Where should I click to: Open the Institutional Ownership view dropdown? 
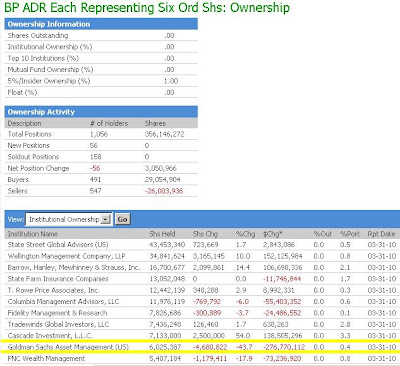click(x=69, y=219)
